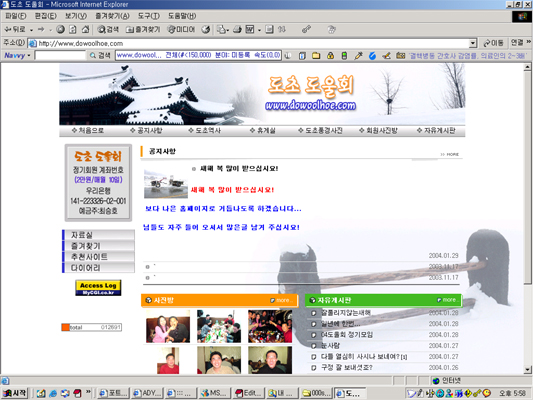Click in the Navvy search input box
The height and width of the screenshot is (400, 533).
[x=60, y=55]
